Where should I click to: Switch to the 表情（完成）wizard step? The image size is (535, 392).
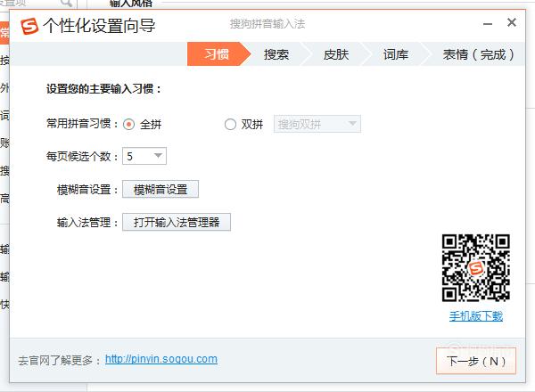(478, 54)
